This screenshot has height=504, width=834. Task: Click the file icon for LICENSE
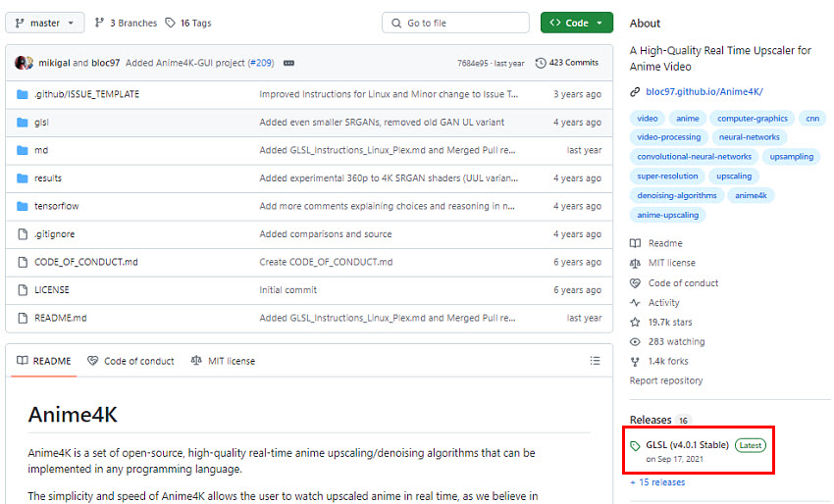click(23, 289)
